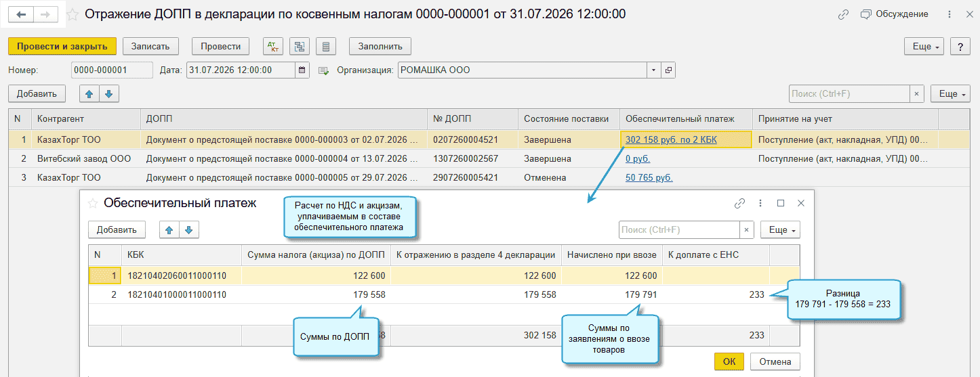Select КБК 18210402060011000110 row

444,275
